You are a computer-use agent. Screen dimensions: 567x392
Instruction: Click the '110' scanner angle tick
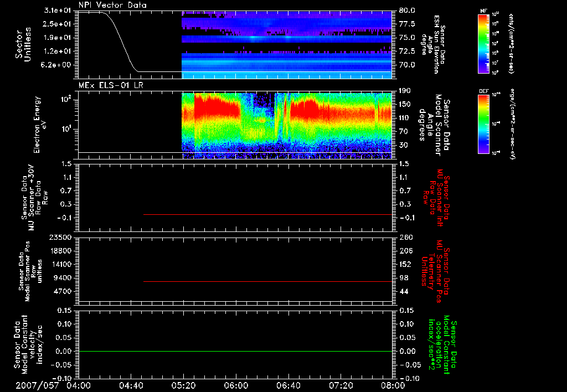point(405,118)
